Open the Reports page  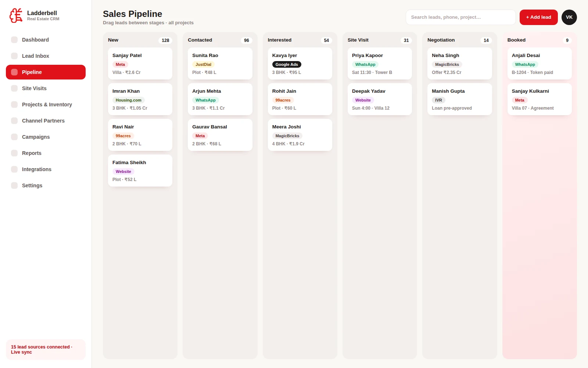point(46,153)
